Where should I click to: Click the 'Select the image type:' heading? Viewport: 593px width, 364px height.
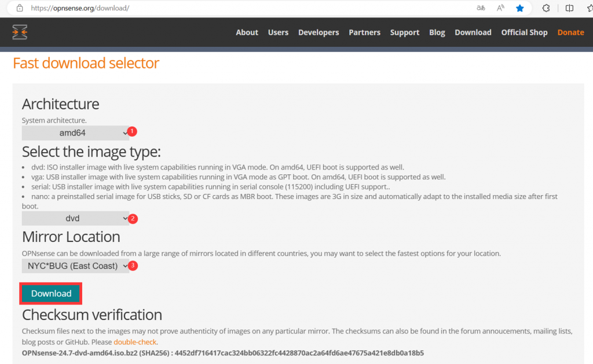pyautogui.click(x=91, y=152)
